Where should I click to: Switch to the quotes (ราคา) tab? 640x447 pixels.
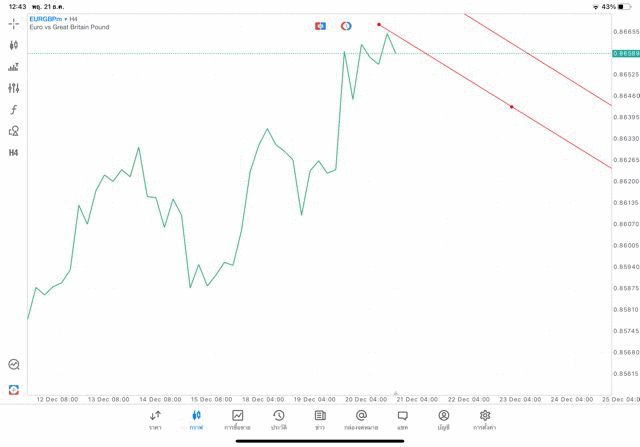155,420
